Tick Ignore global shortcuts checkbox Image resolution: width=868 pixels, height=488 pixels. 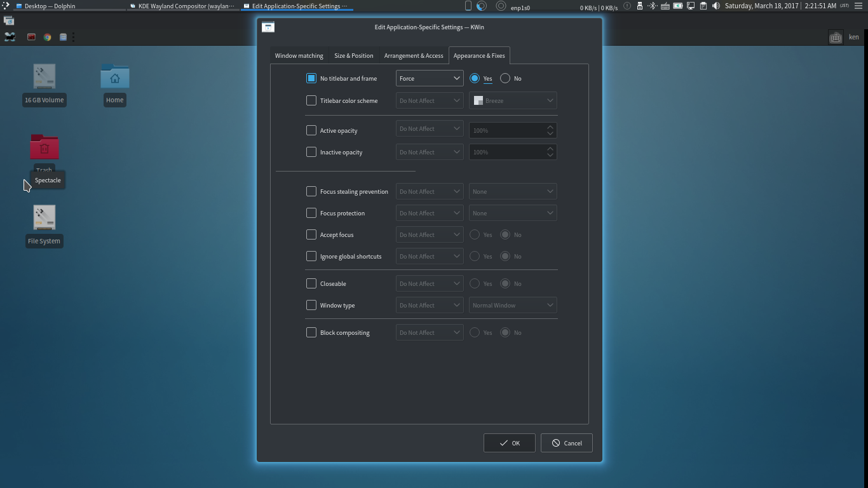[x=311, y=256]
